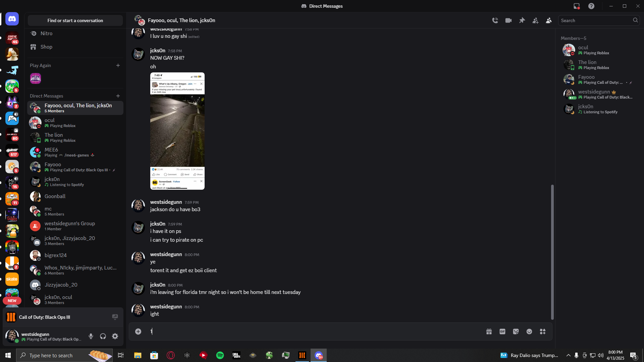
Task: Open the shared Instagram screenshot image
Action: [x=177, y=131]
